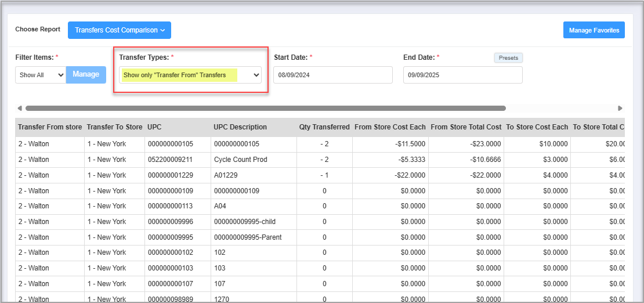Open the Transfer Types dropdown
The height and width of the screenshot is (303, 644).
pyautogui.click(x=191, y=75)
